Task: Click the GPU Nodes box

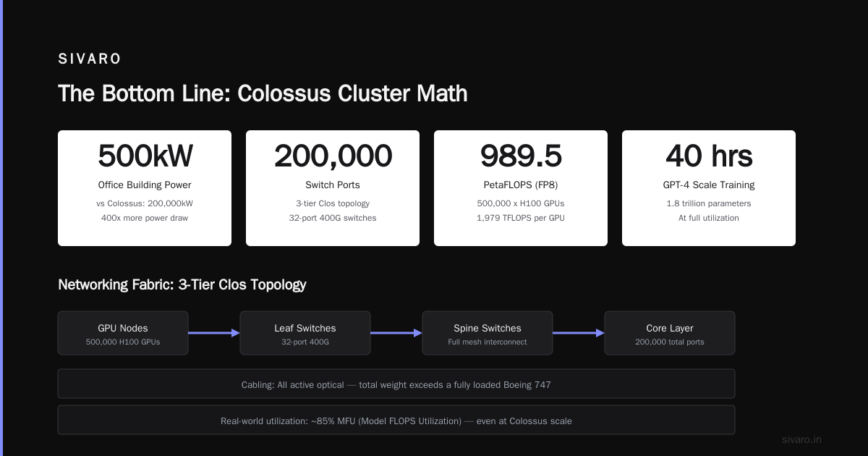Action: pos(123,333)
